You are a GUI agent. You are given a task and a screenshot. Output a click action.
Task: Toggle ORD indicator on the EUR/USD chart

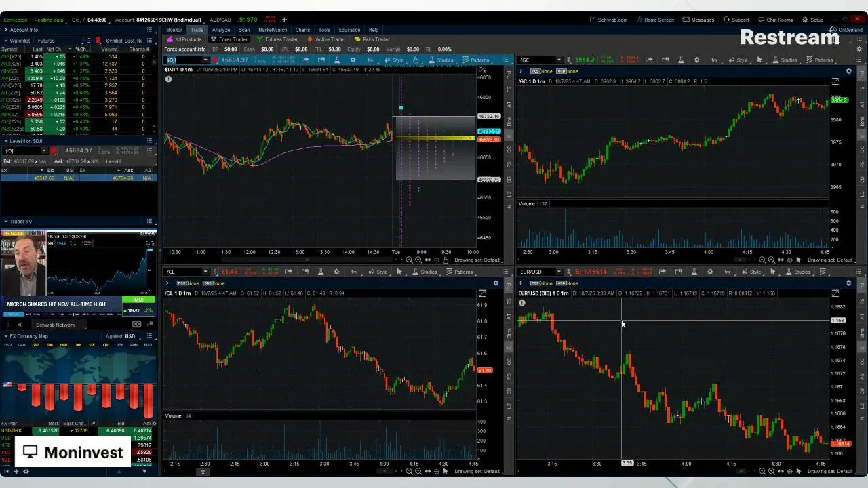561,283
